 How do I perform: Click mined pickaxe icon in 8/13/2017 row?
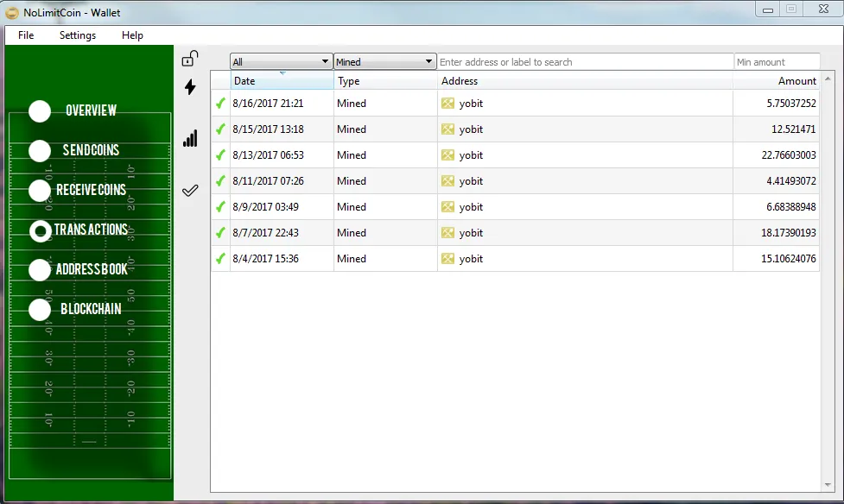447,155
